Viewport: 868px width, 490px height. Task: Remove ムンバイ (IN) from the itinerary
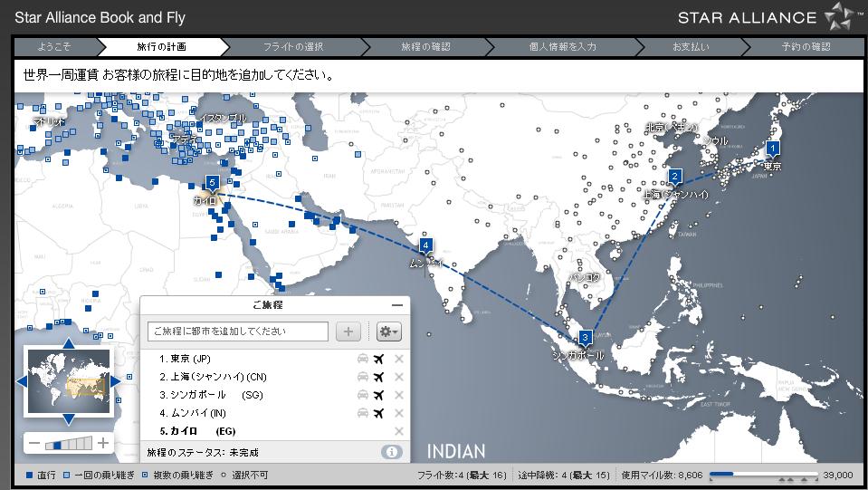[398, 413]
